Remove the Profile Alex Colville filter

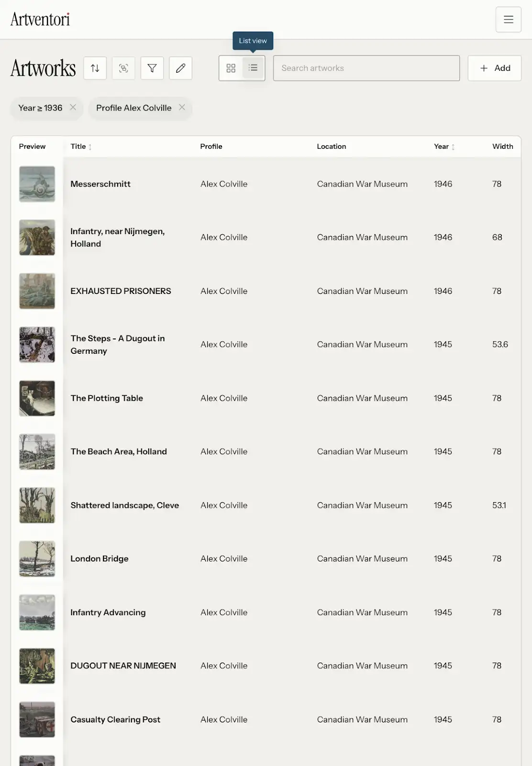tap(182, 107)
